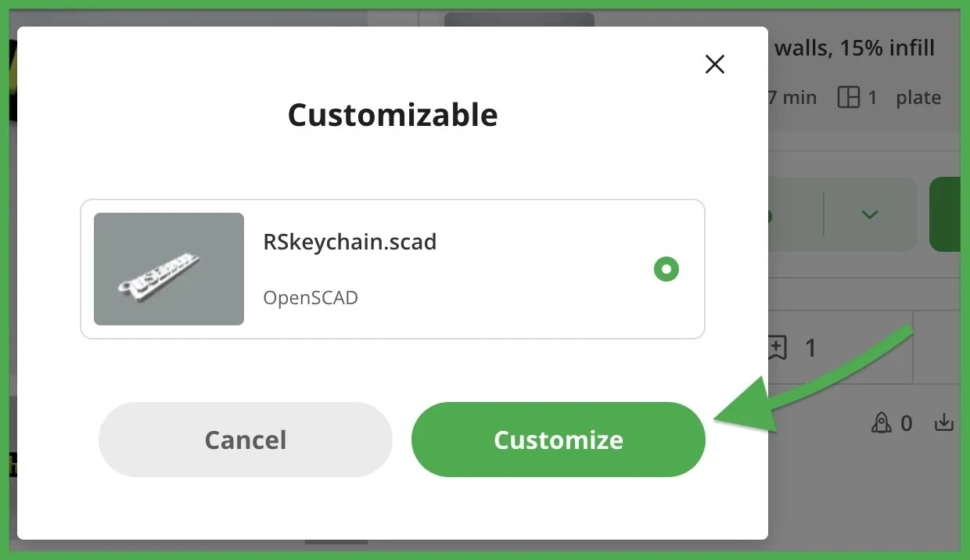Click the bookmark-plus collection icon
The width and height of the screenshot is (970, 560).
pyautogui.click(x=777, y=347)
